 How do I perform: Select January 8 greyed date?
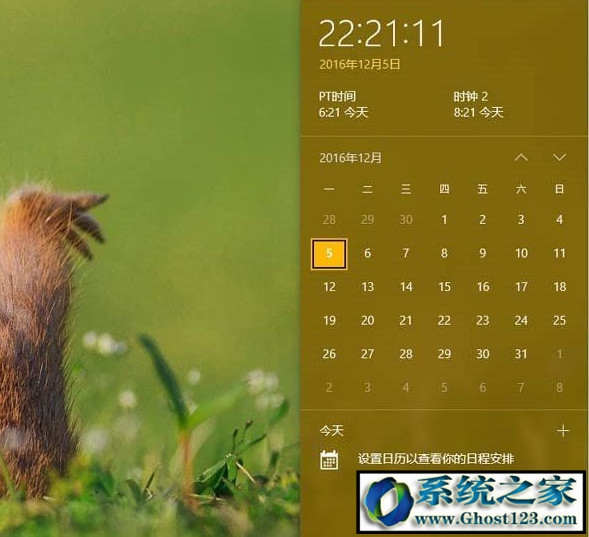coord(559,388)
